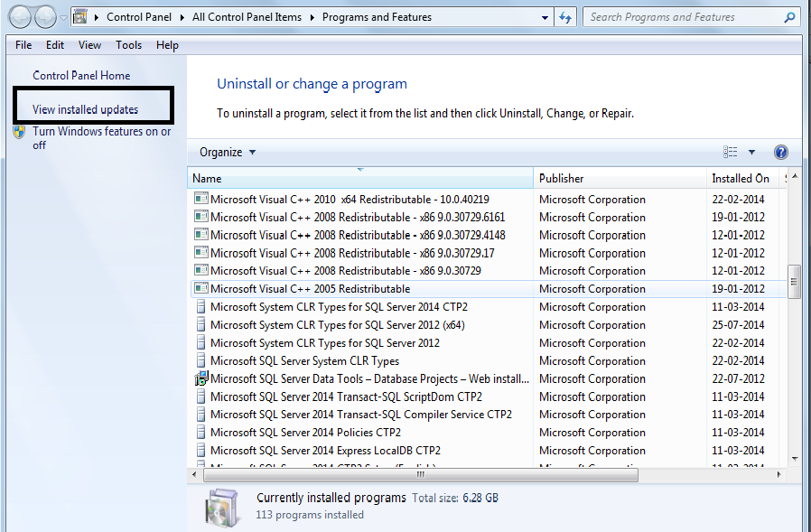Click the Control Panel icon in address bar

[x=80, y=17]
